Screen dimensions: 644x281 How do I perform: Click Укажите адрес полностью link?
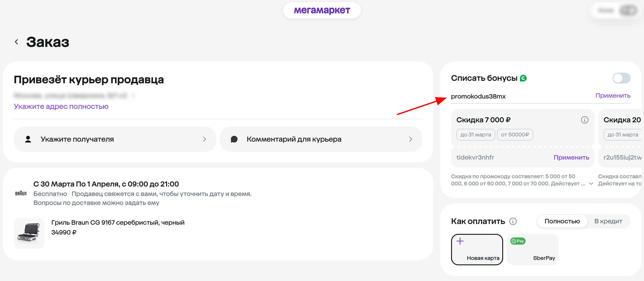tap(61, 106)
